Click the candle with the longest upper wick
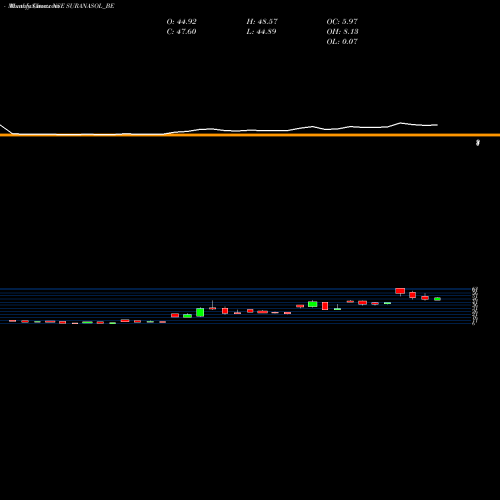The image size is (500, 500). 212,305
